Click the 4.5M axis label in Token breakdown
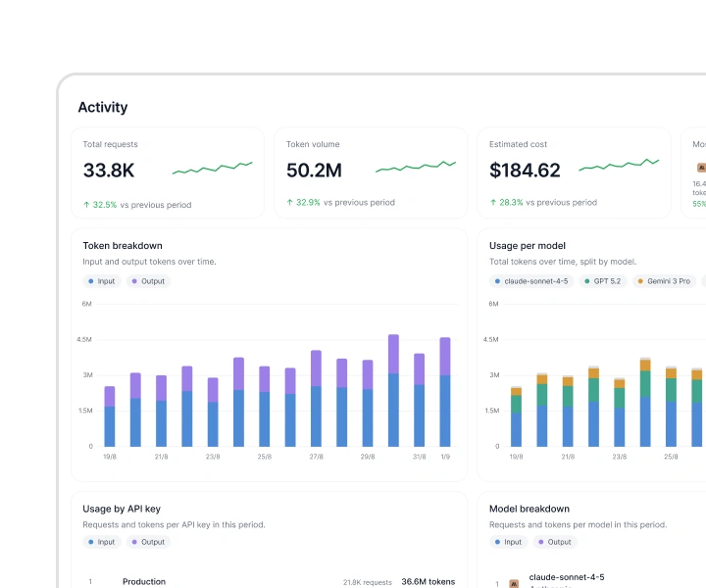 (x=84, y=340)
